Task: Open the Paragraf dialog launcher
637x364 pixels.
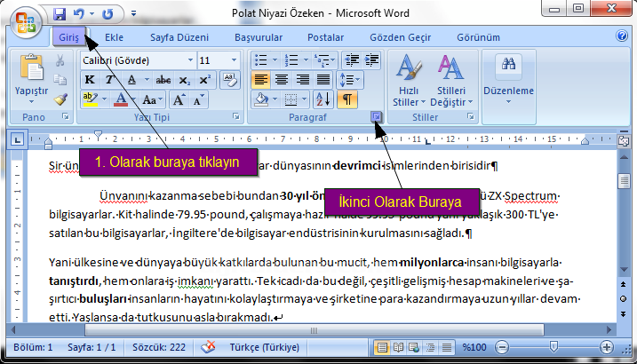Action: (x=377, y=117)
